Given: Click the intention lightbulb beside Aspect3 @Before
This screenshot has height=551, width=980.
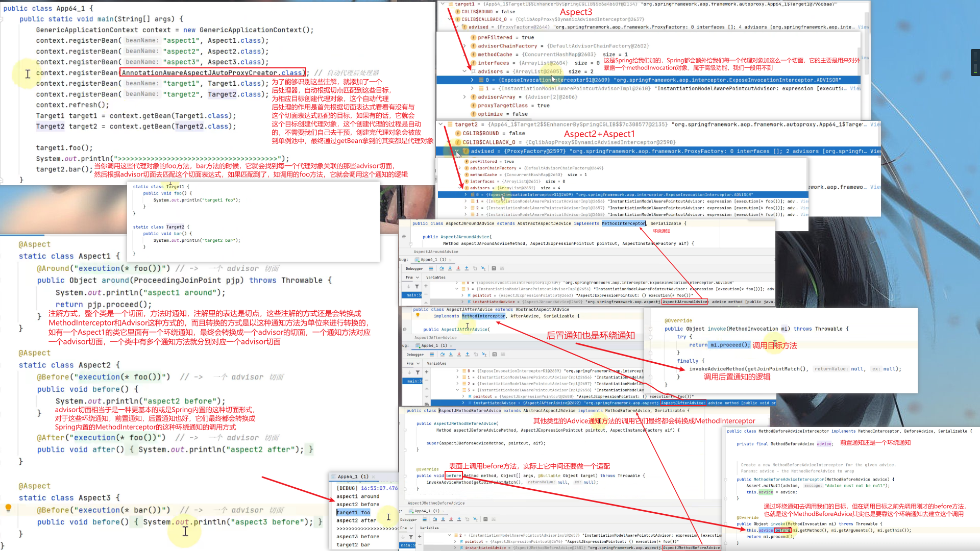Looking at the screenshot, I should point(8,508).
